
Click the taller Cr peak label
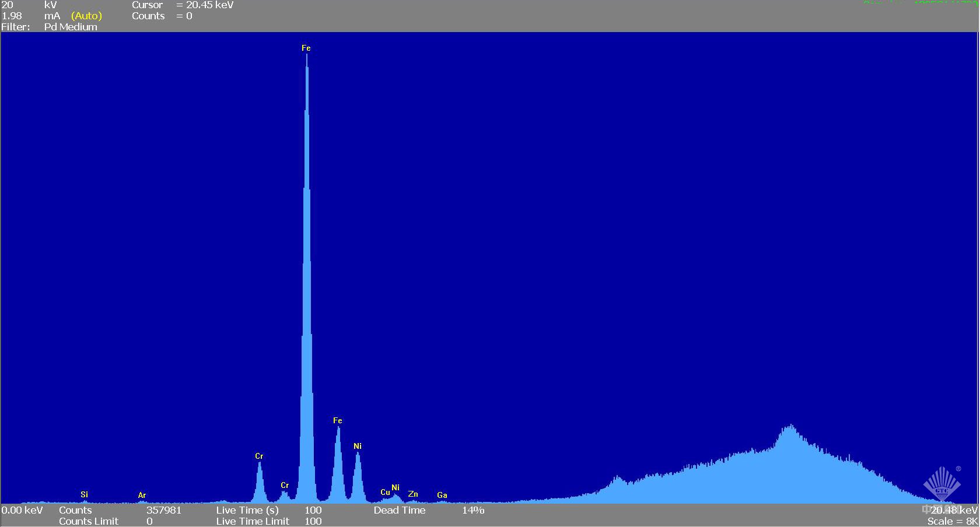(x=259, y=456)
